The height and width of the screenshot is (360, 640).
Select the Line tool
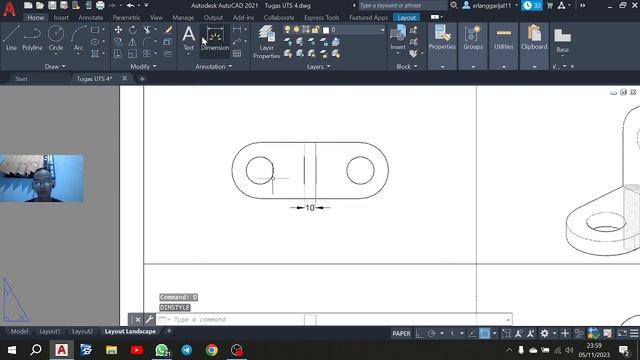11,38
